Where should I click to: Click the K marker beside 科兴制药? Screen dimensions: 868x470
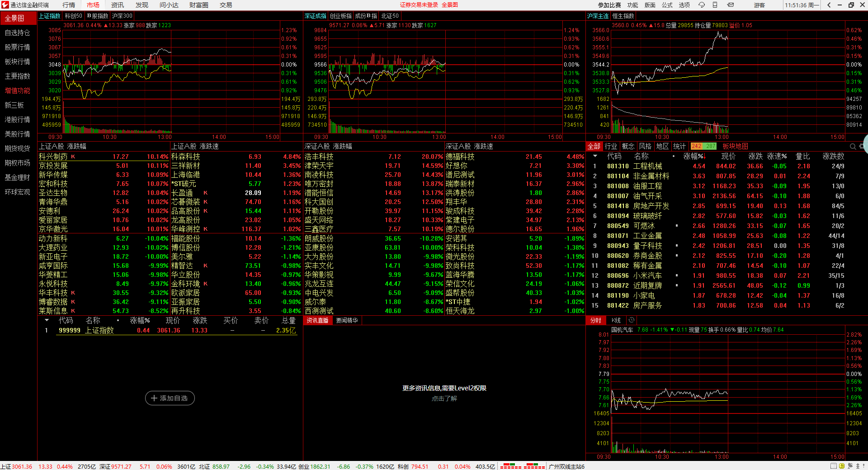[x=73, y=157]
